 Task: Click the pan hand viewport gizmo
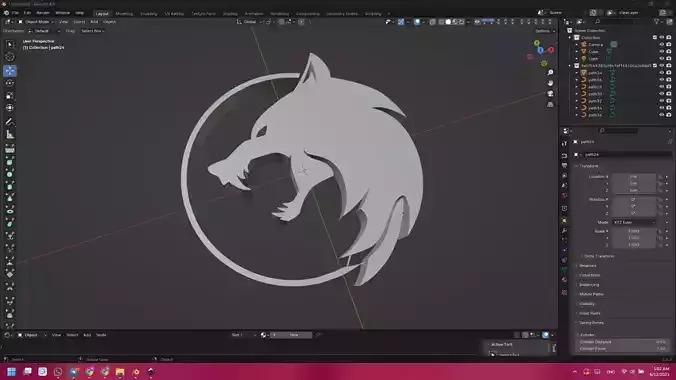[x=550, y=83]
